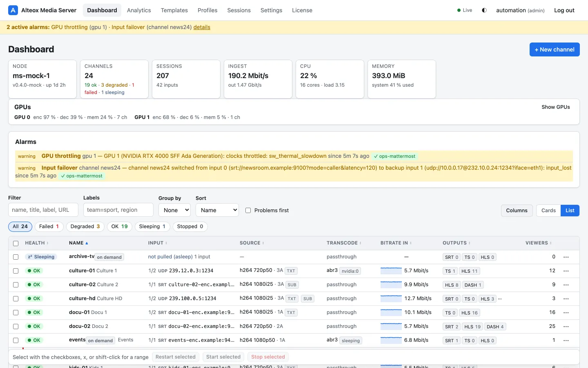Focus the Labels input field
This screenshot has height=368, width=588.
coord(118,210)
